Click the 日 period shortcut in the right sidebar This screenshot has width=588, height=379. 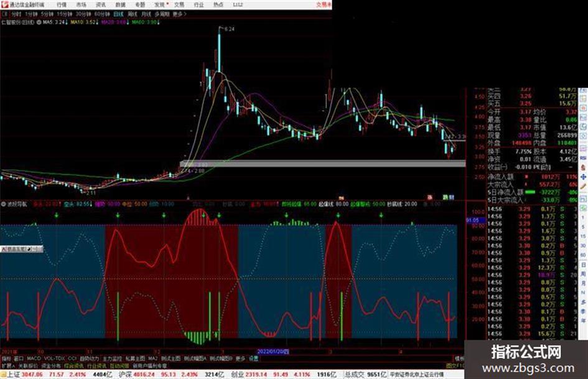[x=583, y=265]
